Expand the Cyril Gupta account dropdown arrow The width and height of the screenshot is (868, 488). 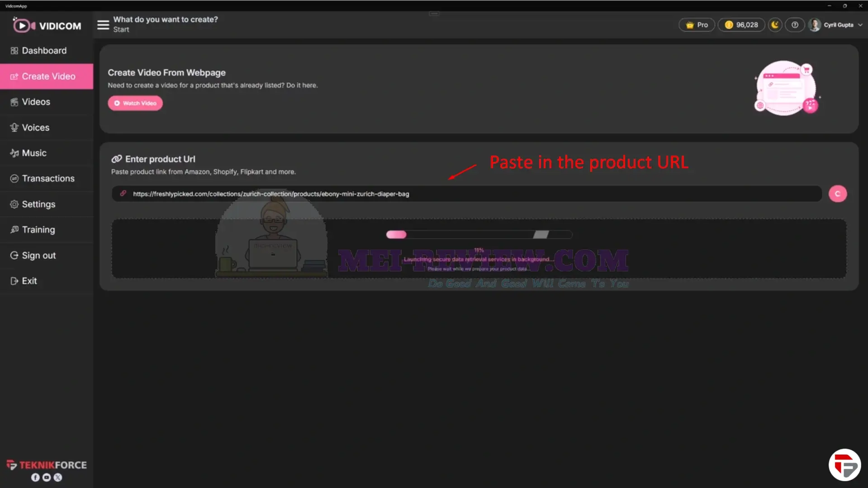pos(860,25)
